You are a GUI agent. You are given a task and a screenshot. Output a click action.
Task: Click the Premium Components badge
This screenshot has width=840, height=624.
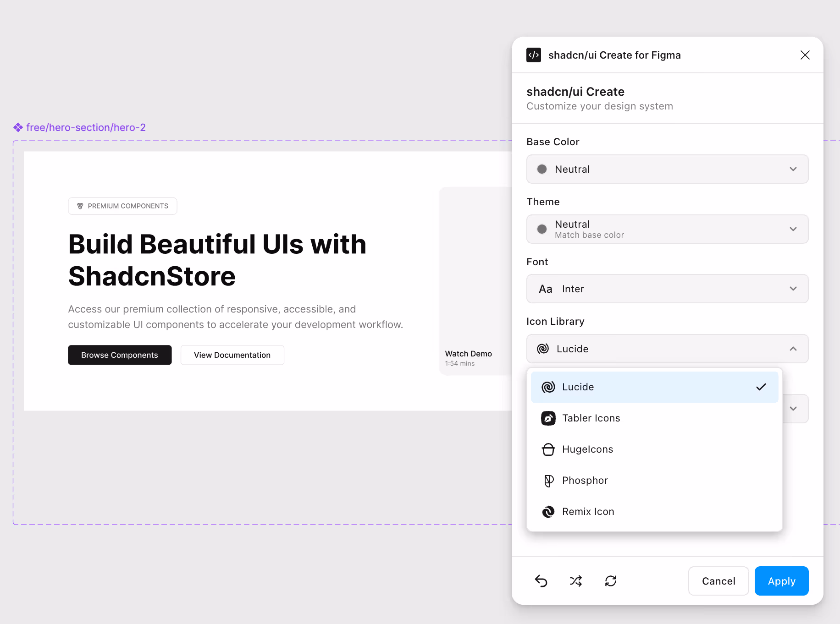[122, 206]
